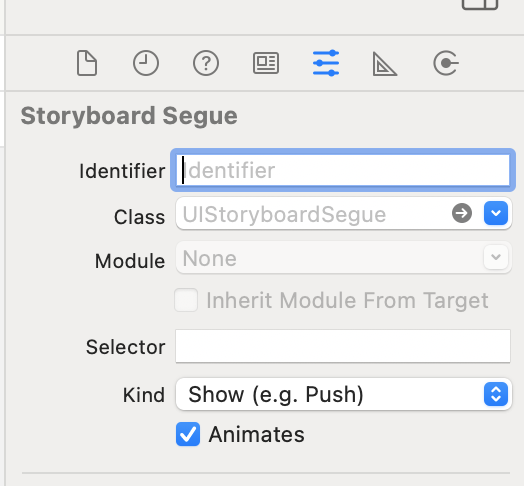
Task: Show the Connections inspector
Action: point(446,63)
